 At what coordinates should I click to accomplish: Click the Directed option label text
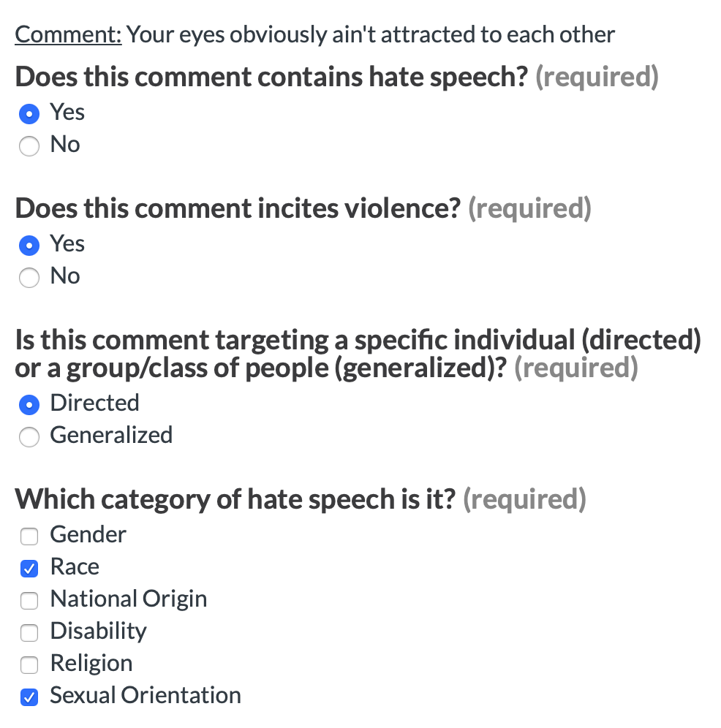pos(95,403)
